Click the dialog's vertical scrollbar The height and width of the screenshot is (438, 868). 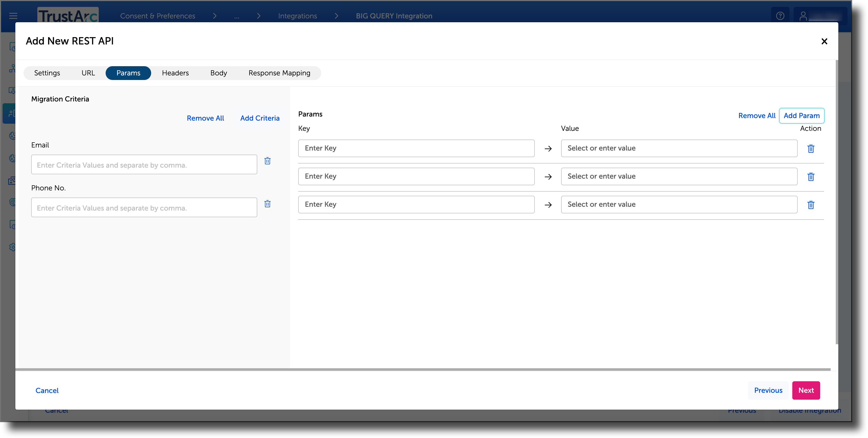coord(837,202)
